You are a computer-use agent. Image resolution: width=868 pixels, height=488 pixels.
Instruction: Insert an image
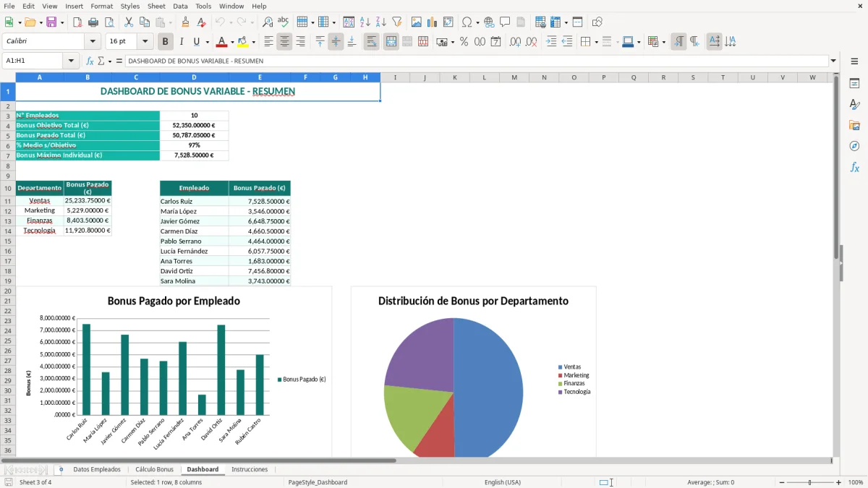point(417,22)
